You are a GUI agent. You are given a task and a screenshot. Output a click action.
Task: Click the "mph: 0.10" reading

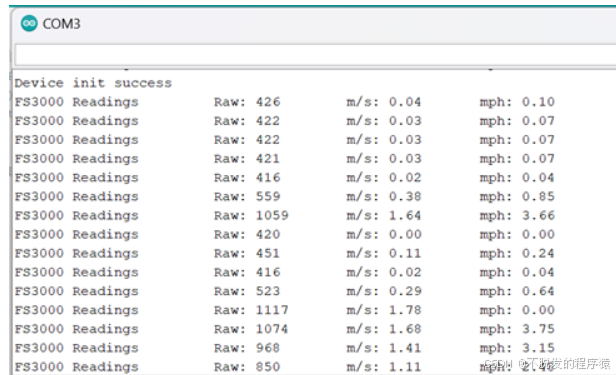pos(517,102)
